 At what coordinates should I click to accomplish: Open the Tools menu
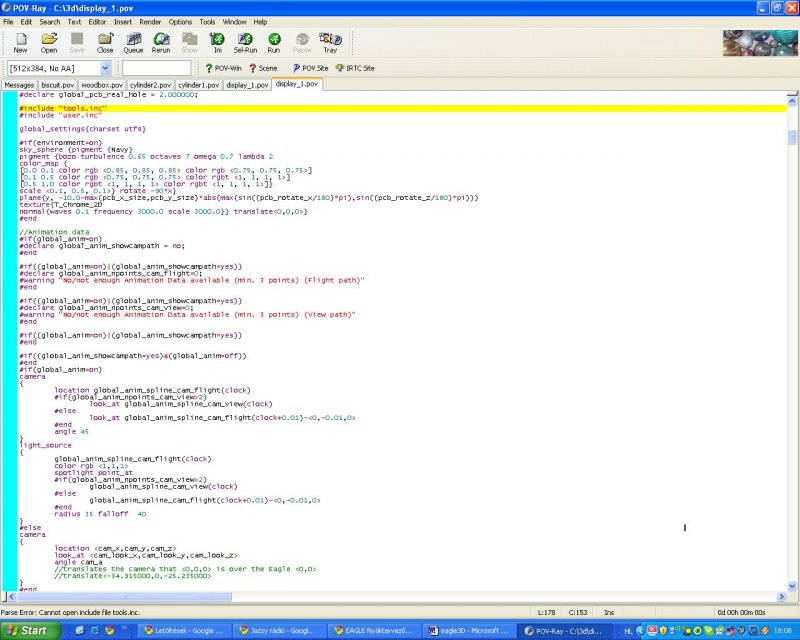[207, 22]
